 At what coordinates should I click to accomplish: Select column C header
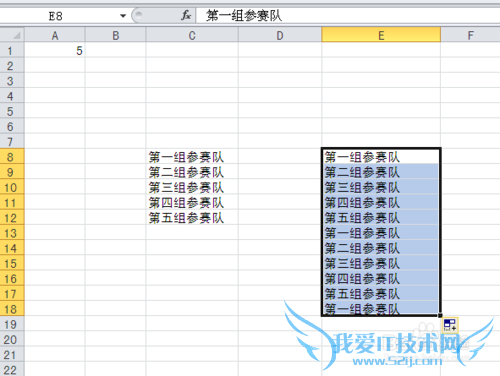click(x=192, y=35)
